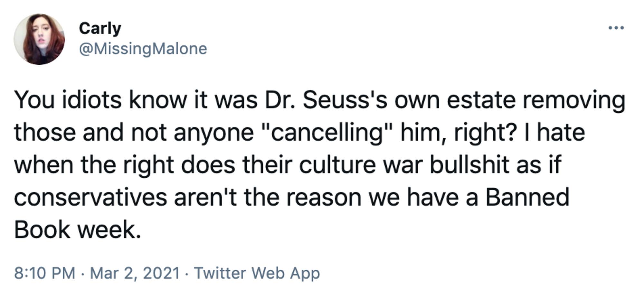Open the Twitter Web App source link
Screen dimensions: 644x299
[257, 273]
